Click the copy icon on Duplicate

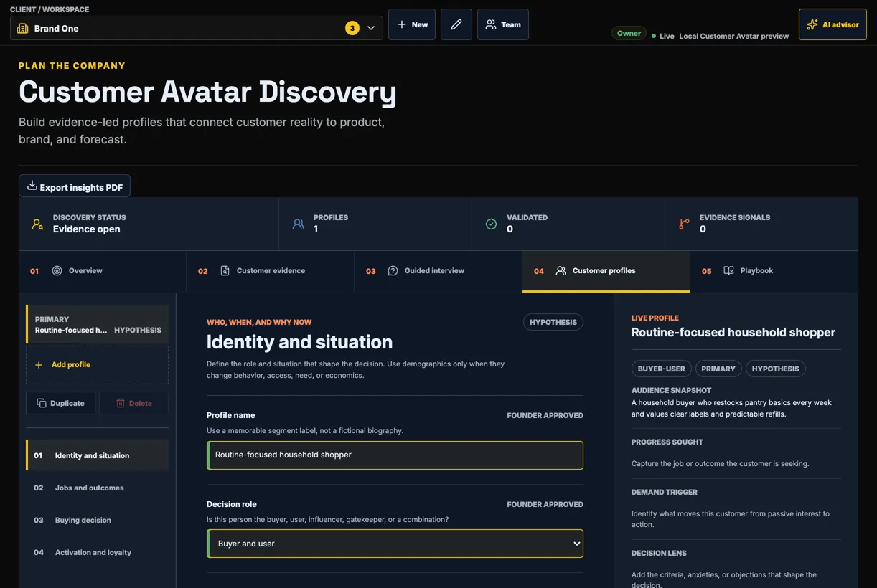(42, 403)
